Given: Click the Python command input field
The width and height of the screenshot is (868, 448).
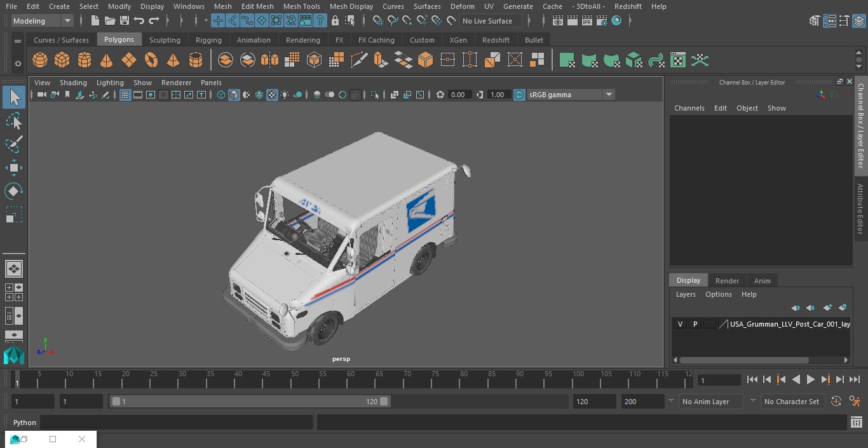Looking at the screenshot, I should 176,423.
